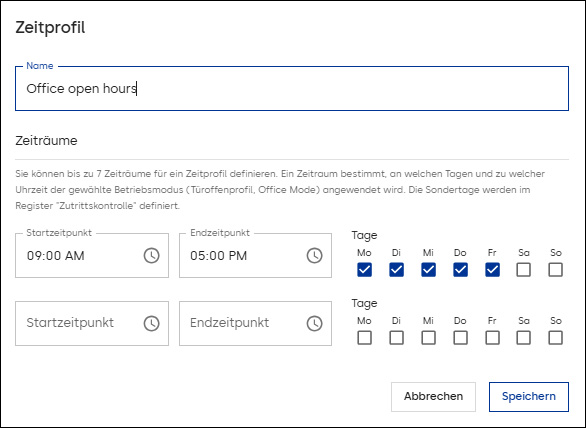
Task: Open clock picker for first Endzeitpunkt
Action: [314, 256]
